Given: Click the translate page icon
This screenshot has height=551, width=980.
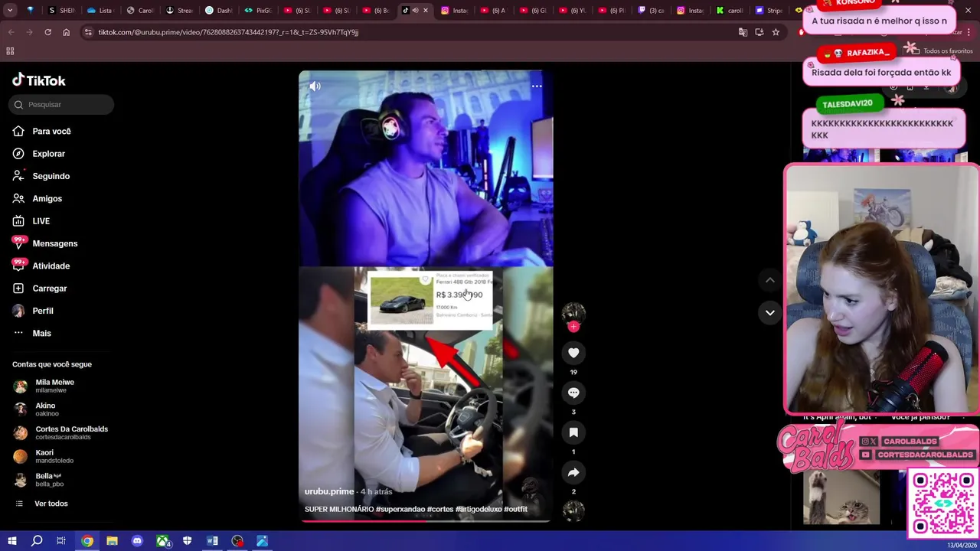Looking at the screenshot, I should pyautogui.click(x=743, y=32).
